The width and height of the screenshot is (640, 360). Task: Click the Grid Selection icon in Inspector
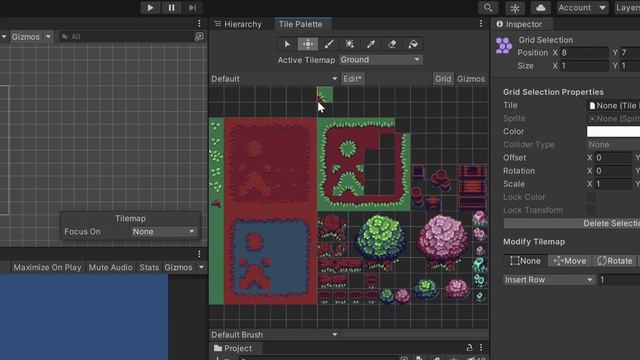pyautogui.click(x=504, y=45)
